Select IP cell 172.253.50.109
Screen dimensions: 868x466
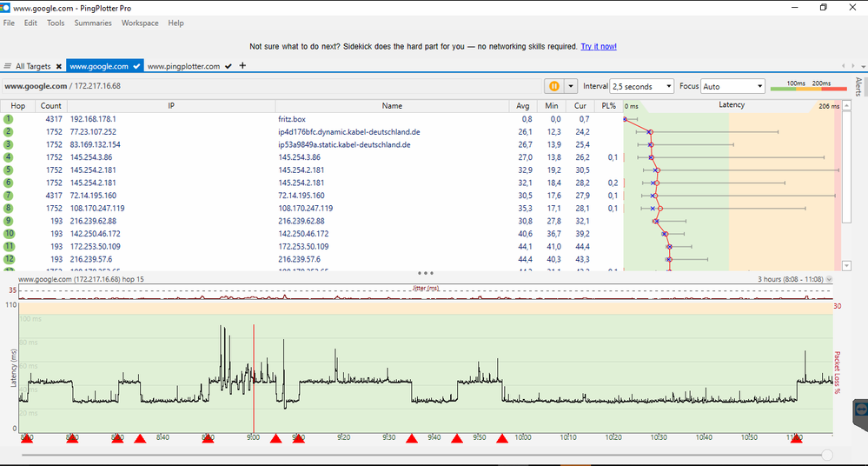click(x=96, y=247)
